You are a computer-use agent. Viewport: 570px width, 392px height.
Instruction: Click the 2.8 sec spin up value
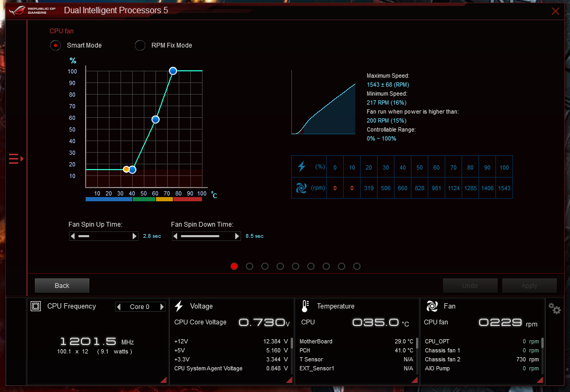[152, 236]
